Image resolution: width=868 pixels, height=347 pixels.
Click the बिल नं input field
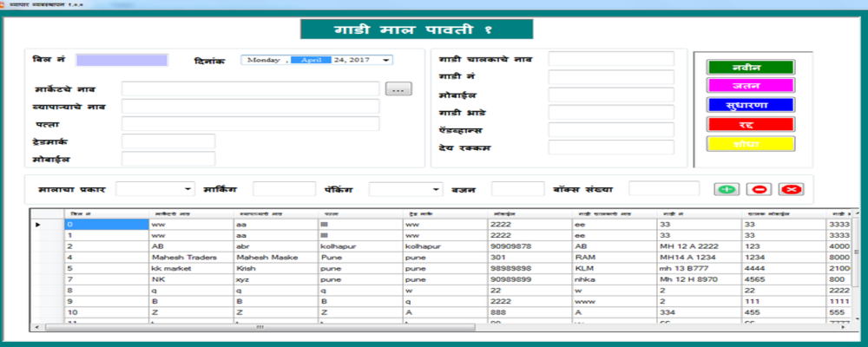[x=121, y=60]
